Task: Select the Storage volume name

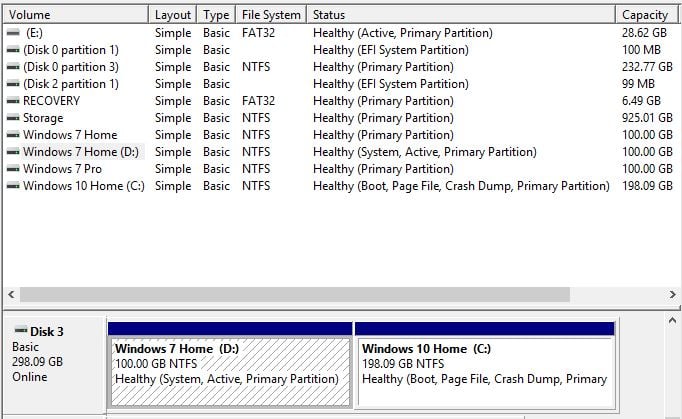Action: tap(43, 118)
